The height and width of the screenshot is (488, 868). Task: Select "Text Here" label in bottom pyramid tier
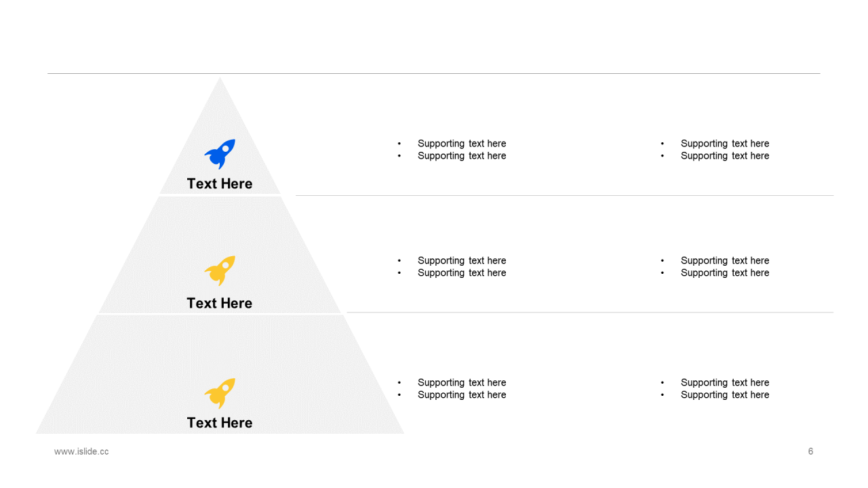pos(220,422)
